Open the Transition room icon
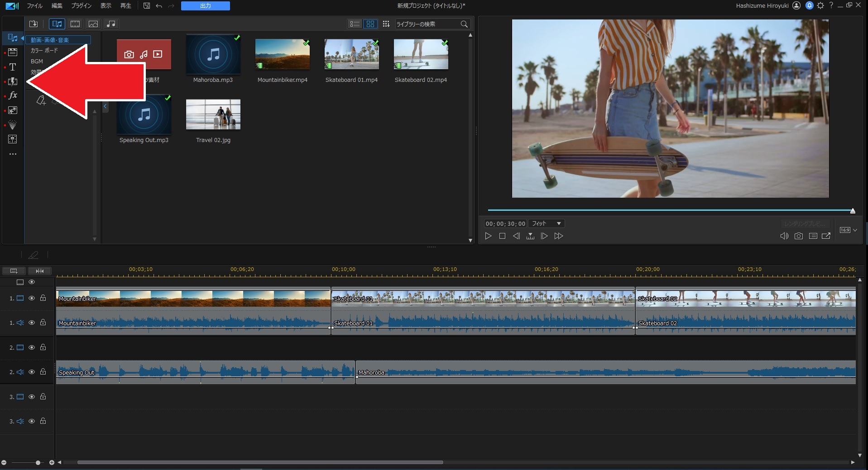The height and width of the screenshot is (470, 868). click(13, 81)
